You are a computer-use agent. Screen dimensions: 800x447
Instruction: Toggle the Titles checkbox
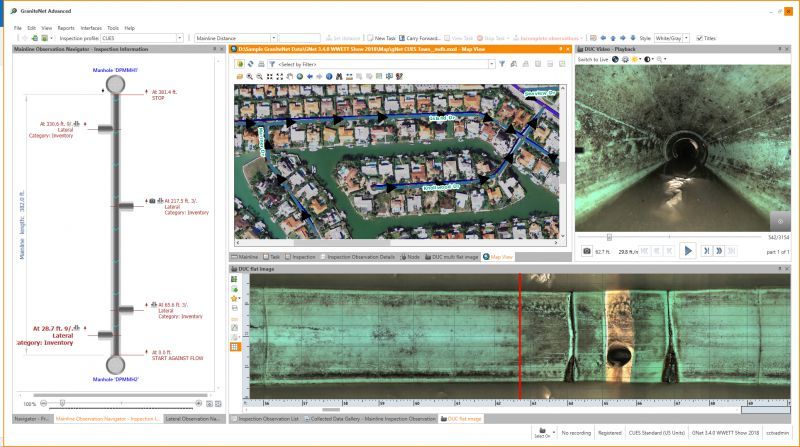tap(699, 38)
